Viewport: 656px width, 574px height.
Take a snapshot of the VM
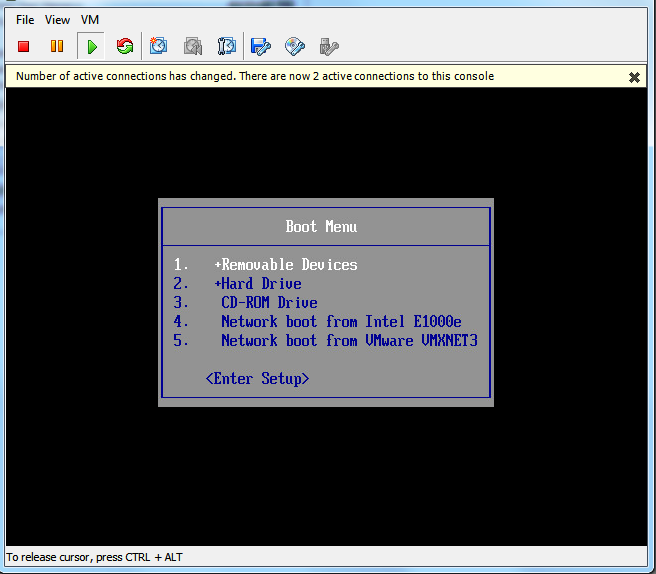158,46
